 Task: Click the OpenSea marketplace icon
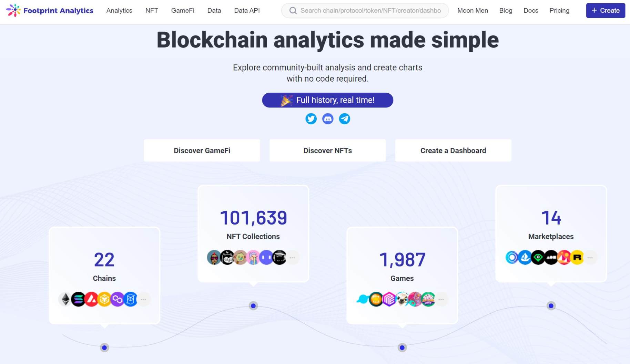coord(524,257)
